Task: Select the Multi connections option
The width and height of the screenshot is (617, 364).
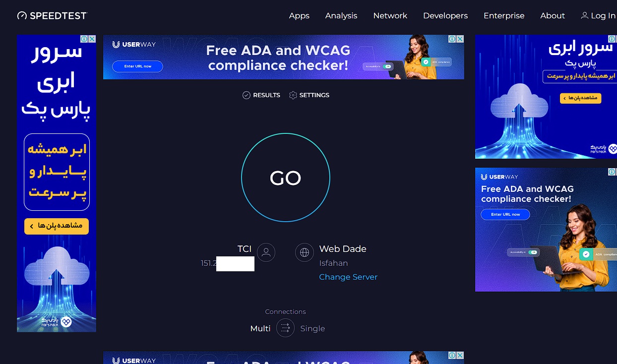Action: pyautogui.click(x=260, y=328)
